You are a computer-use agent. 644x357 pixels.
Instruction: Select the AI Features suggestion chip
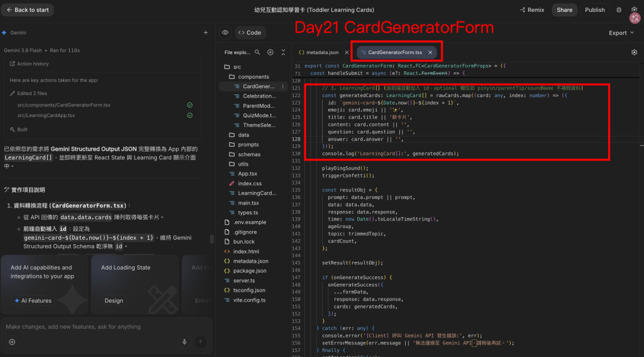click(33, 301)
